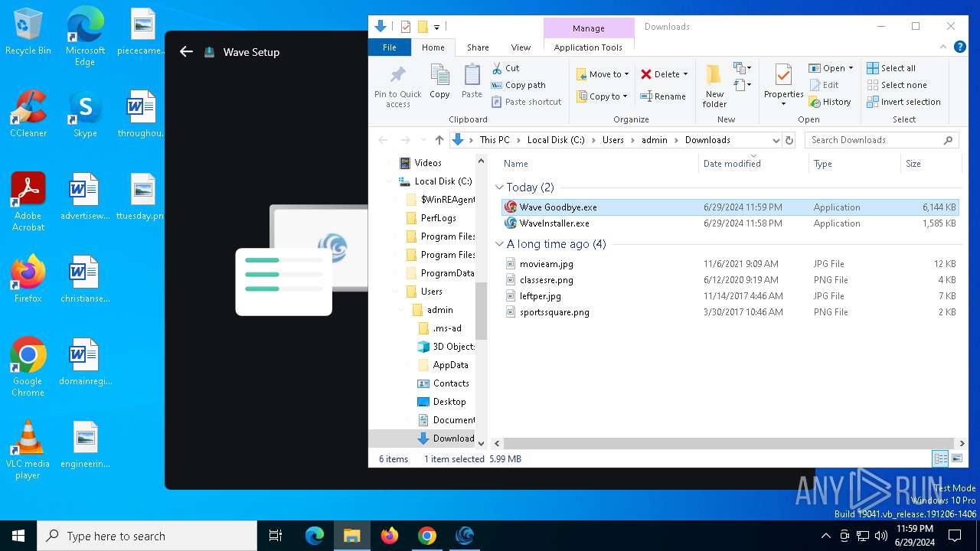Click Task View button on taskbar
The image size is (980, 551).
(276, 536)
